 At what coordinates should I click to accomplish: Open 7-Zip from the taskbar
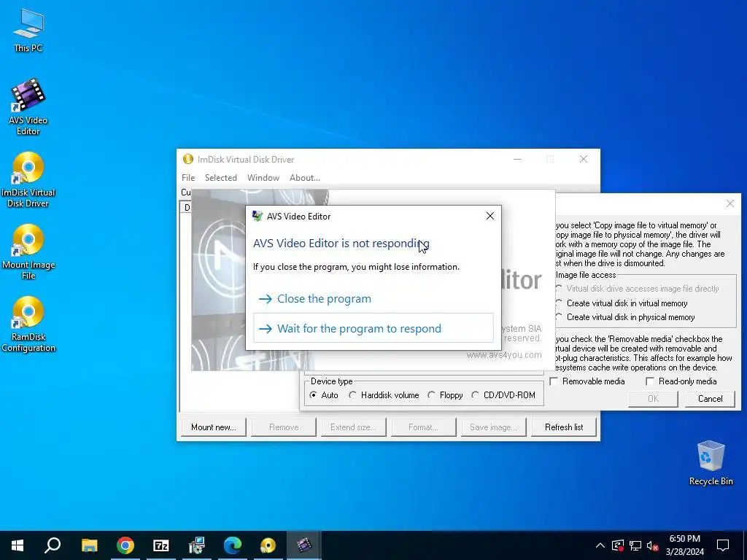(x=161, y=545)
